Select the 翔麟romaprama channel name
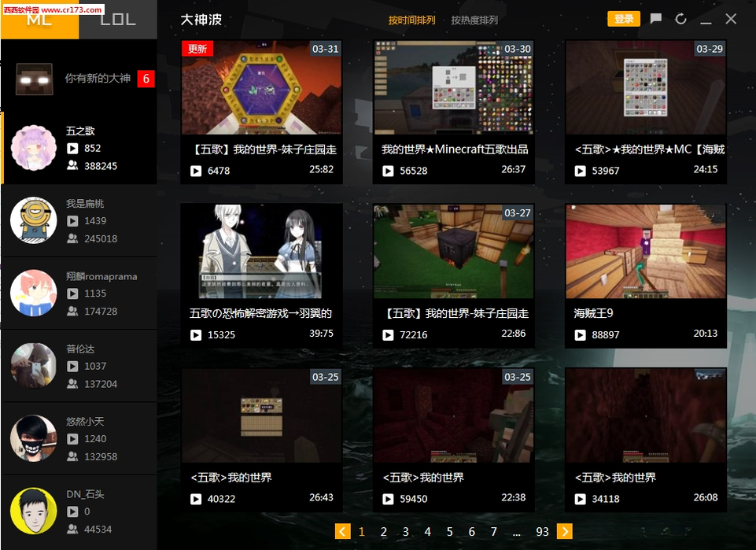Viewport: 756px width, 550px height. click(101, 276)
